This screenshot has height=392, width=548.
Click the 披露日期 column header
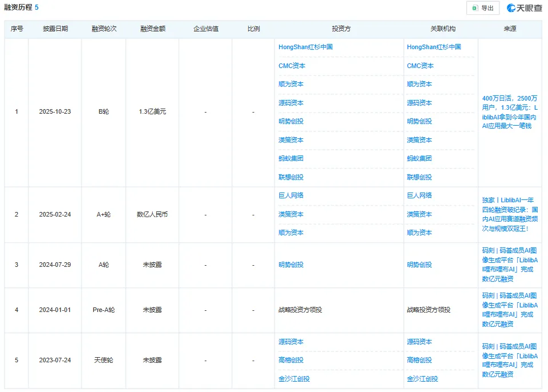point(55,29)
